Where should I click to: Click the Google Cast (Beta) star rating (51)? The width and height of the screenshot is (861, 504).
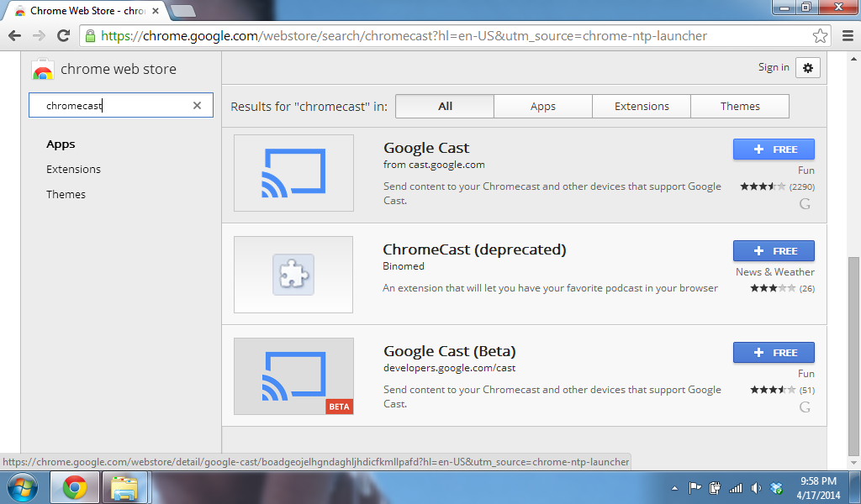click(783, 390)
